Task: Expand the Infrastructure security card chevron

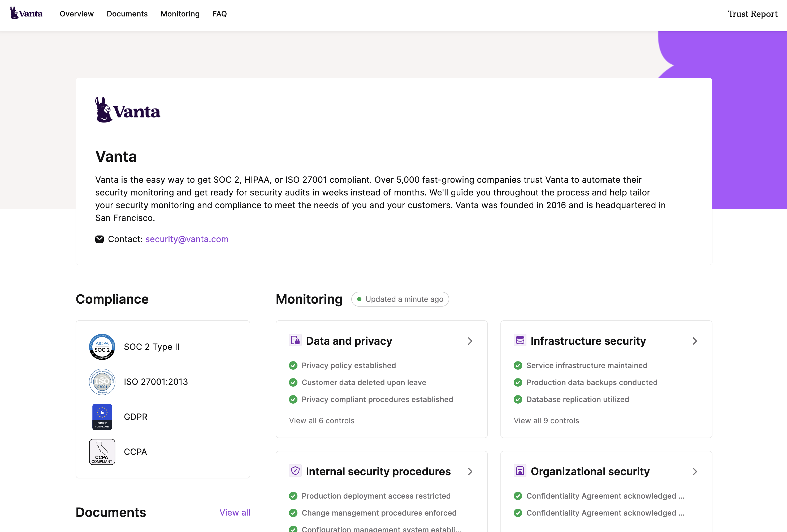Action: 695,341
